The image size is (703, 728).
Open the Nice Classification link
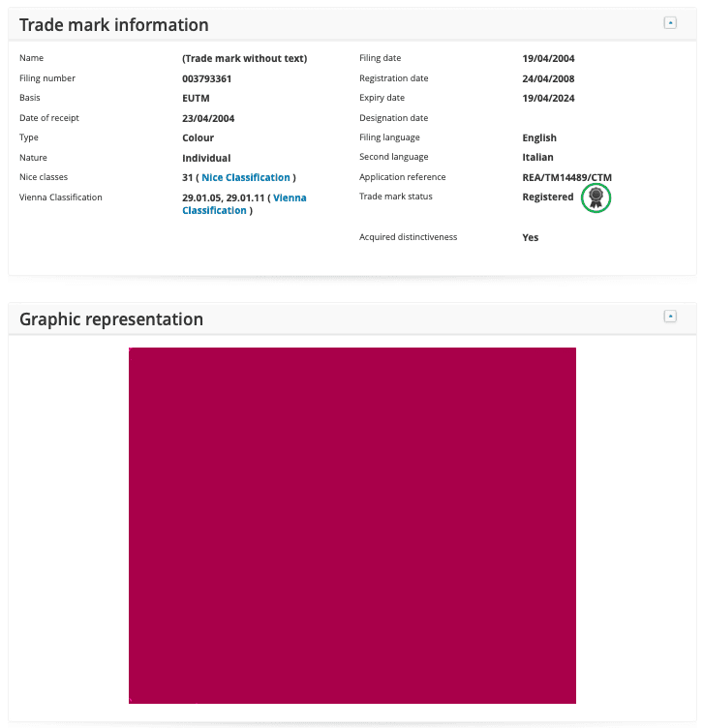click(x=246, y=177)
